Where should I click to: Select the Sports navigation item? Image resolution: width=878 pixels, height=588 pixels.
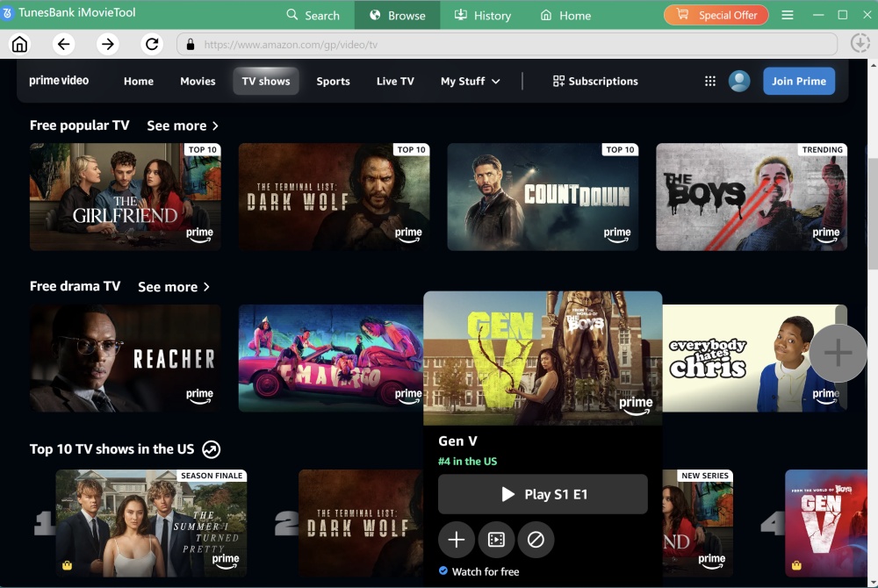(333, 81)
